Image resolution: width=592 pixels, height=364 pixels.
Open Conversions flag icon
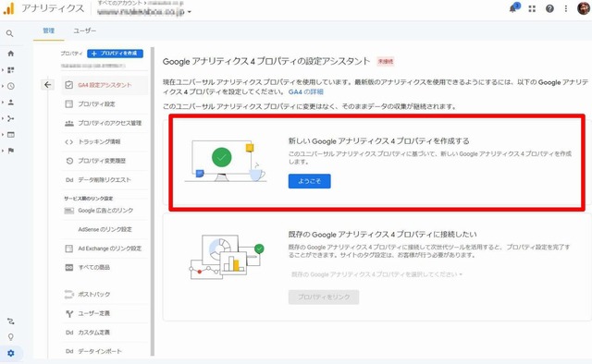tap(10, 151)
